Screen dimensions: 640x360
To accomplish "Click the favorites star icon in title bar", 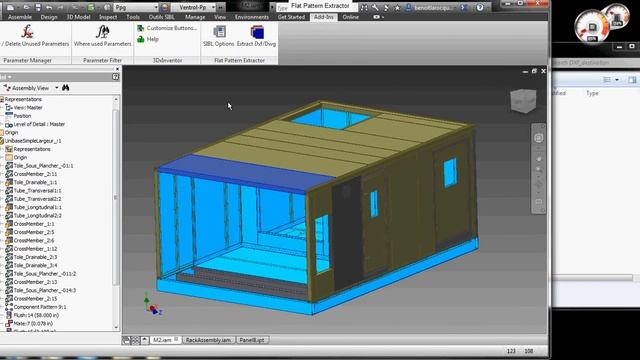I will [397, 7].
